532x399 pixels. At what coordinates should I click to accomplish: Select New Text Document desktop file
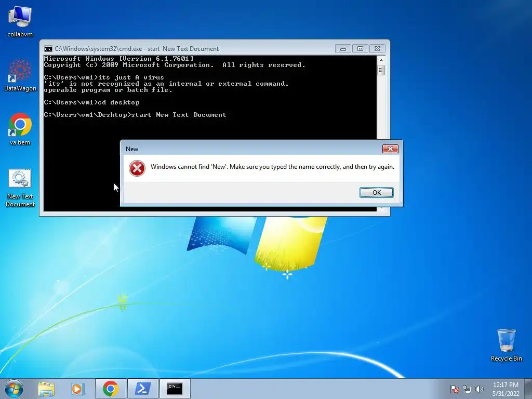20,188
